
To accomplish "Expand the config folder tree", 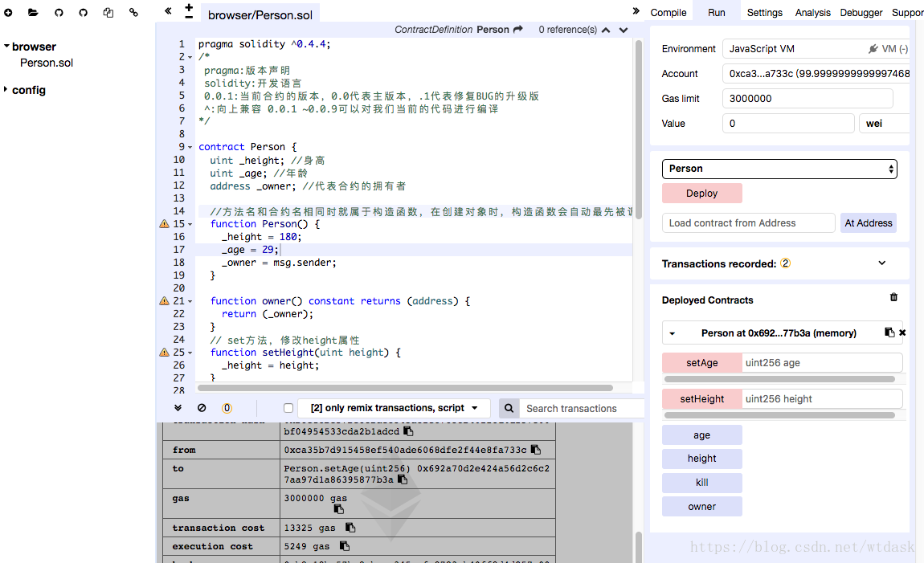I will [x=6, y=89].
